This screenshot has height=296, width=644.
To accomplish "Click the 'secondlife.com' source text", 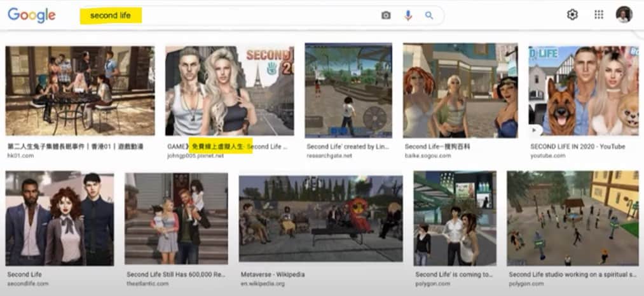I will pos(28,284).
